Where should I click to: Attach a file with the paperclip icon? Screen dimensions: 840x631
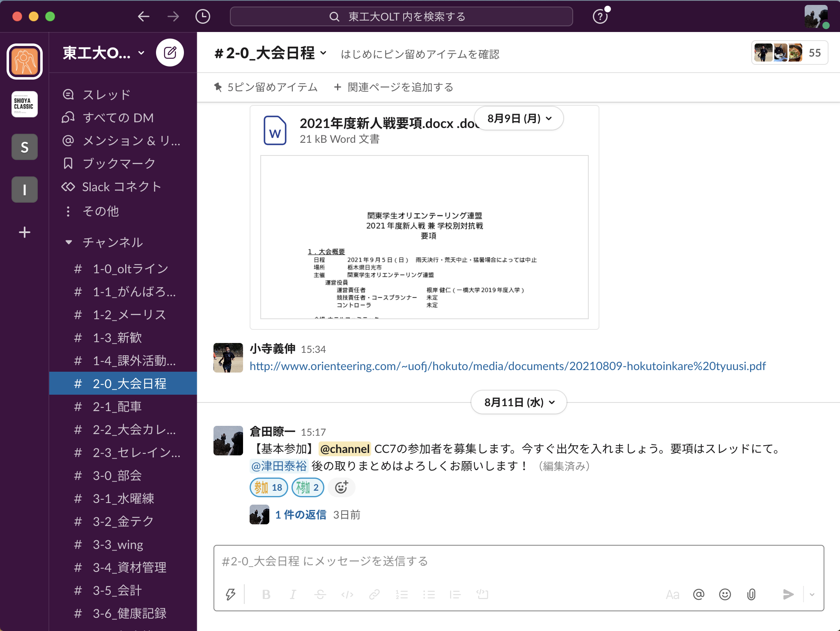tap(751, 594)
